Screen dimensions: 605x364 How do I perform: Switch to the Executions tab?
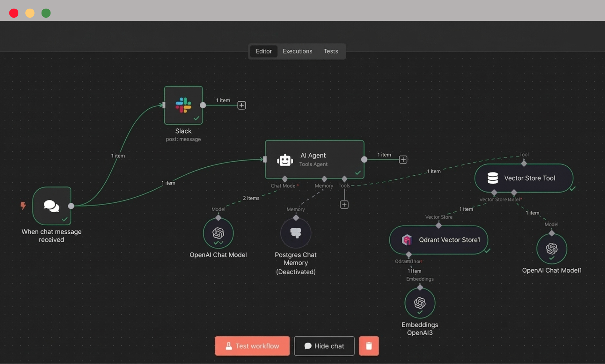point(297,51)
